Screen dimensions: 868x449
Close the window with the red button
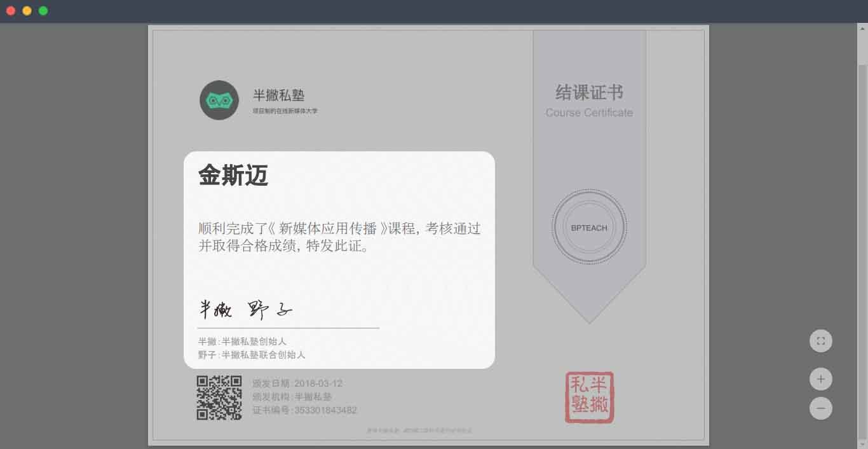click(x=11, y=11)
